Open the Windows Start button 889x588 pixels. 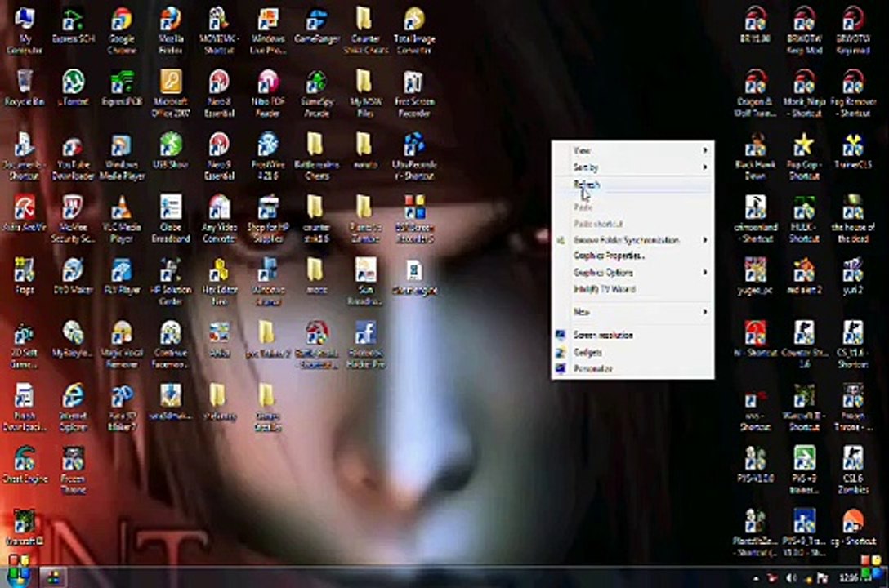18,577
